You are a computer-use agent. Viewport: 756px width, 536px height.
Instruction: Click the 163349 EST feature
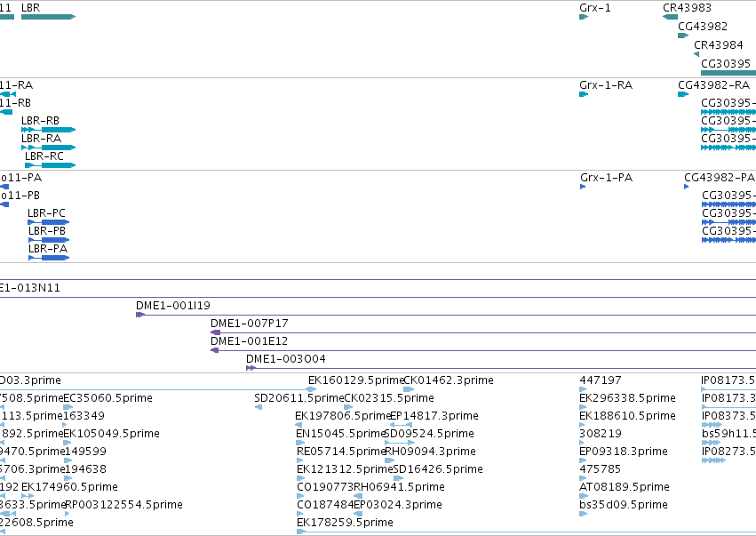pos(65,425)
